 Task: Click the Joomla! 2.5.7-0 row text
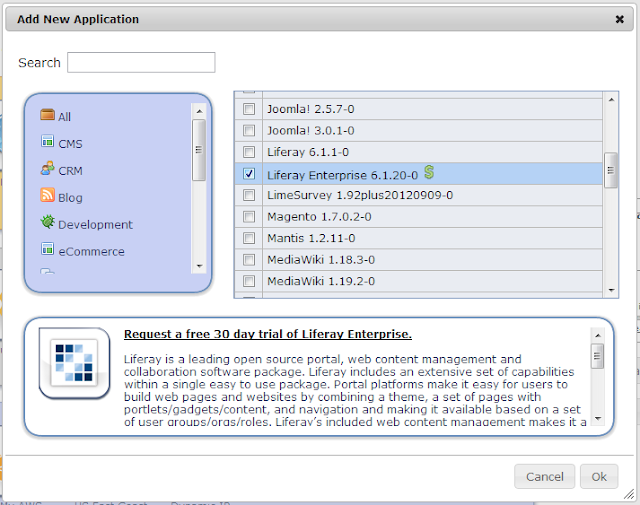tap(311, 109)
